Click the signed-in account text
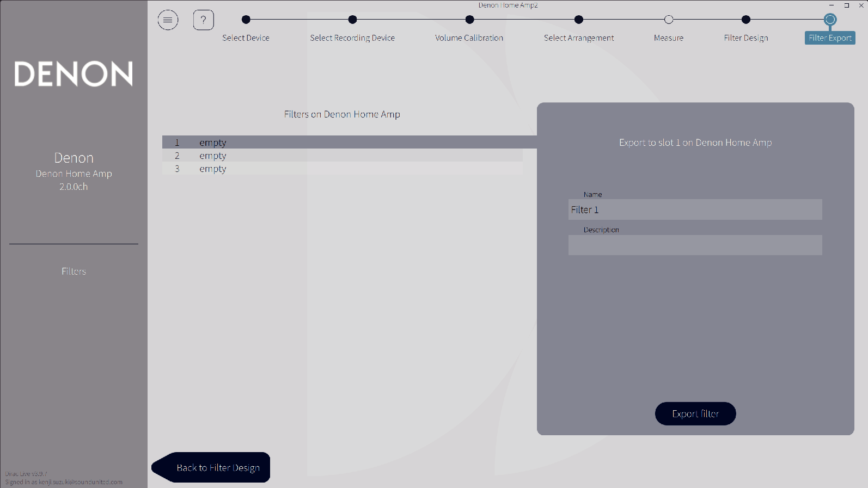The height and width of the screenshot is (488, 868). pos(64,482)
